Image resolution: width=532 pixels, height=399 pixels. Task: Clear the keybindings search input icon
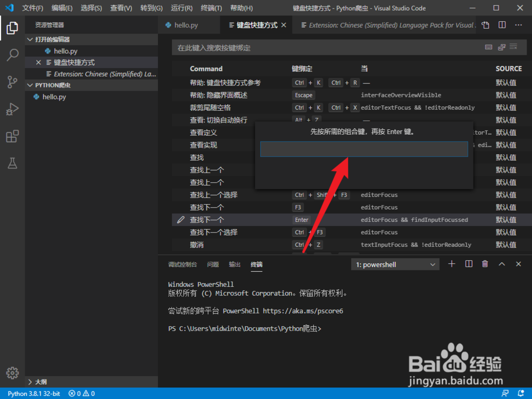tap(513, 46)
